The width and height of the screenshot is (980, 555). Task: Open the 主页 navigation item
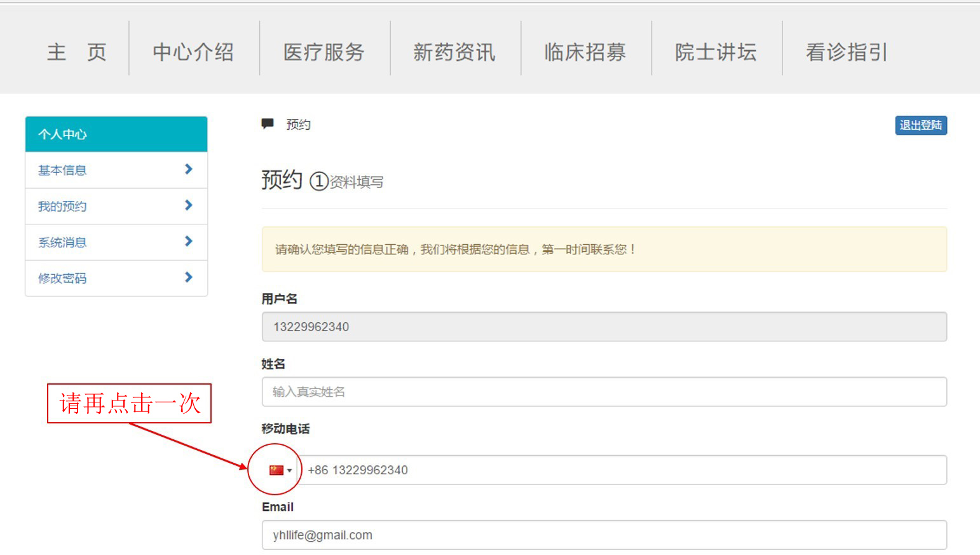(x=76, y=52)
